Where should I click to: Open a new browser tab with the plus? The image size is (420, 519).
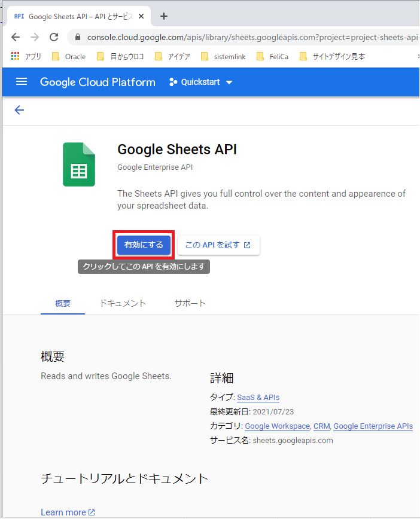163,17
